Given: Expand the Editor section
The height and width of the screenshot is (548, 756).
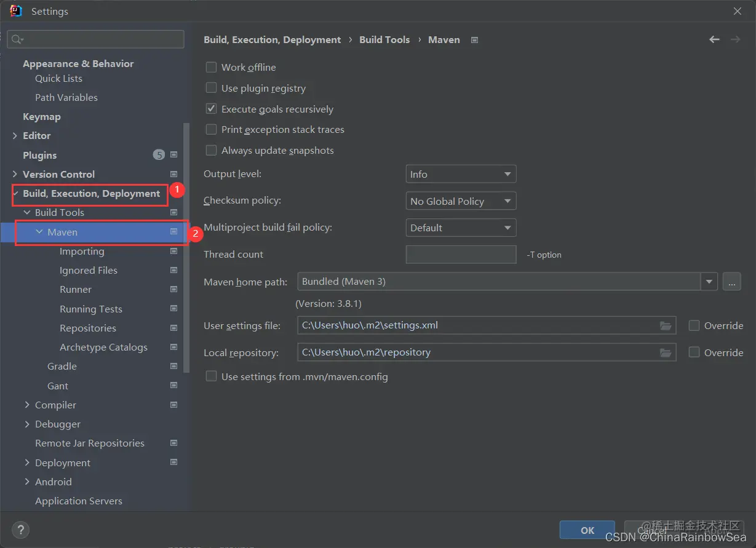Looking at the screenshot, I should pos(15,135).
